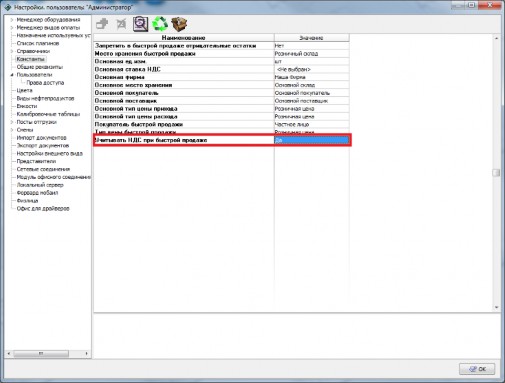
Task: Confirm settings with the OK button
Action: click(477, 369)
